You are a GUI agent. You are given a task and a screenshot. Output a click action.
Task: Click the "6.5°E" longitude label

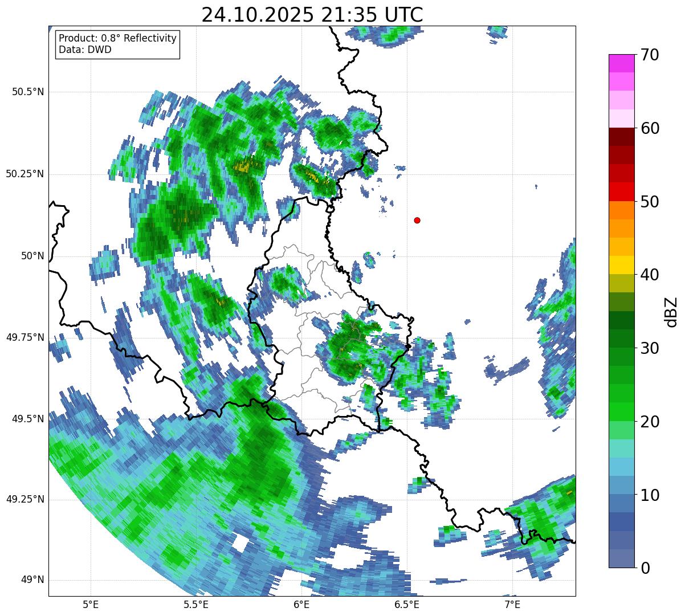407,605
